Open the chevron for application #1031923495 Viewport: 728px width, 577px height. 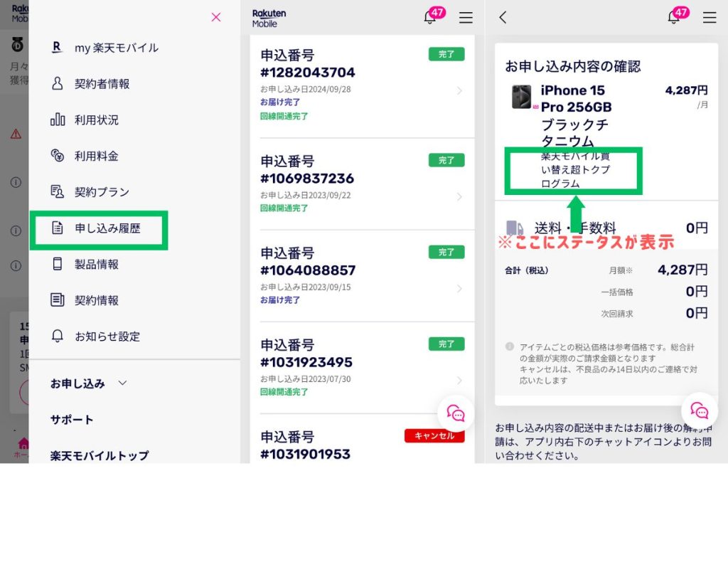coord(459,381)
